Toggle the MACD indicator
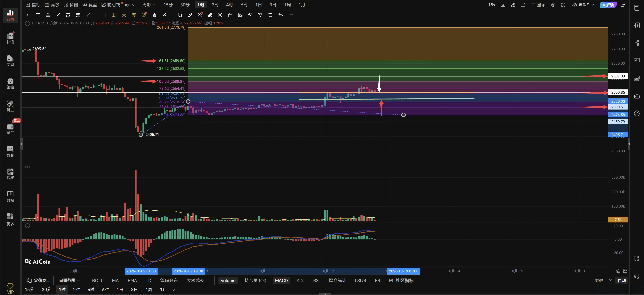 [x=281, y=280]
